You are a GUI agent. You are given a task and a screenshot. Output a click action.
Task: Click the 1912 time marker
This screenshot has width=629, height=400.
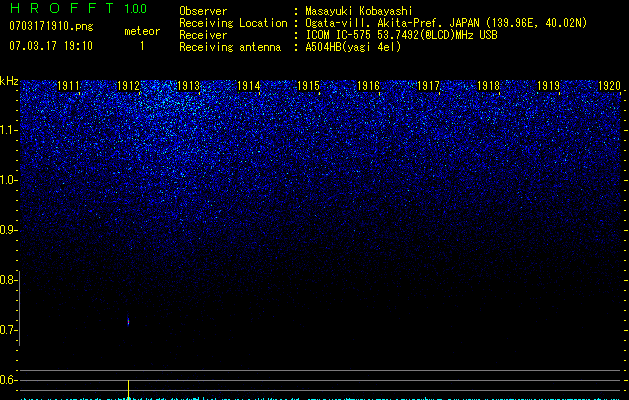coord(128,86)
